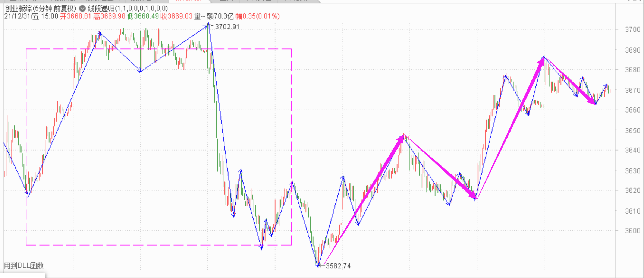Click the 用到DLL函数 note at bottom

point(24,266)
